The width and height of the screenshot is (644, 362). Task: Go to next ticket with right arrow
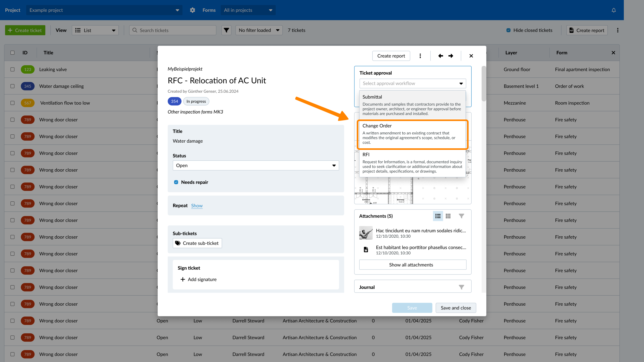coord(451,56)
